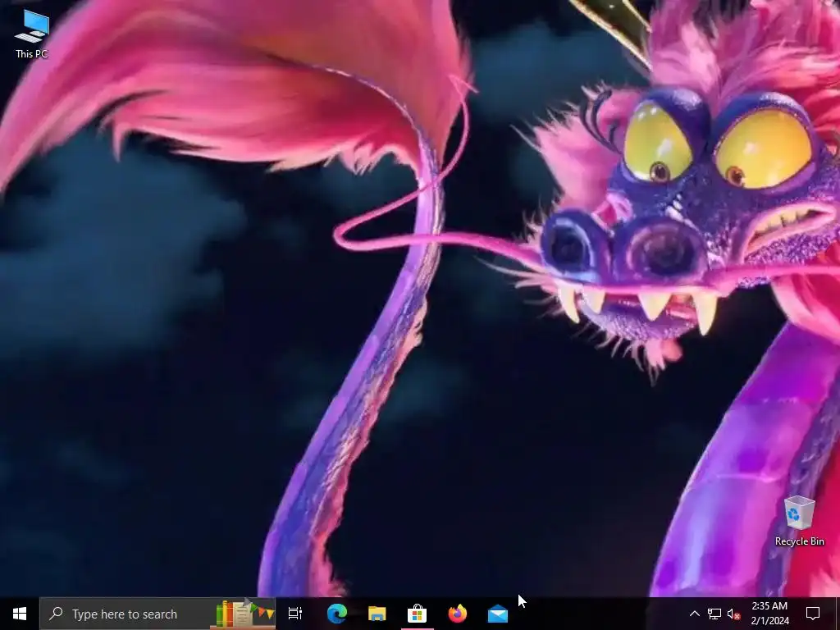Open the This PC desktop icon
840x630 pixels.
32,33
